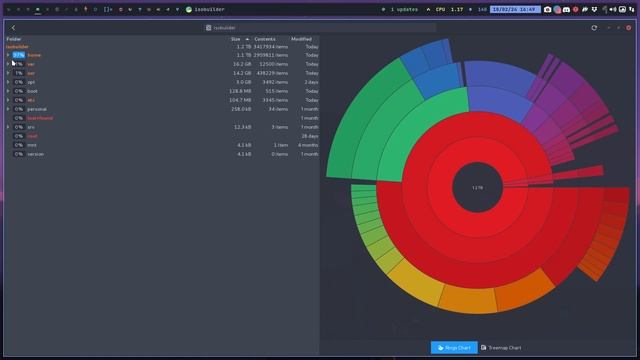
Task: Open the volume speaker tray icon
Action: pos(613,9)
